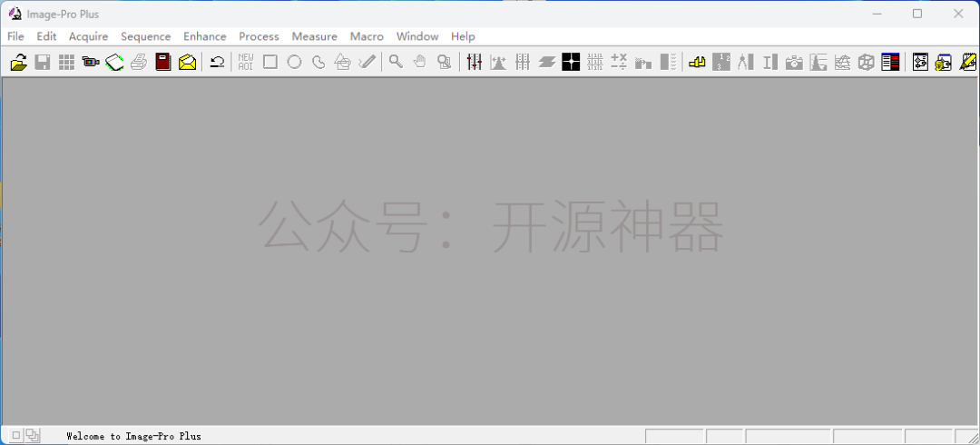The image size is (980, 445).
Task: Open the Sequence menu
Action: [x=145, y=36]
